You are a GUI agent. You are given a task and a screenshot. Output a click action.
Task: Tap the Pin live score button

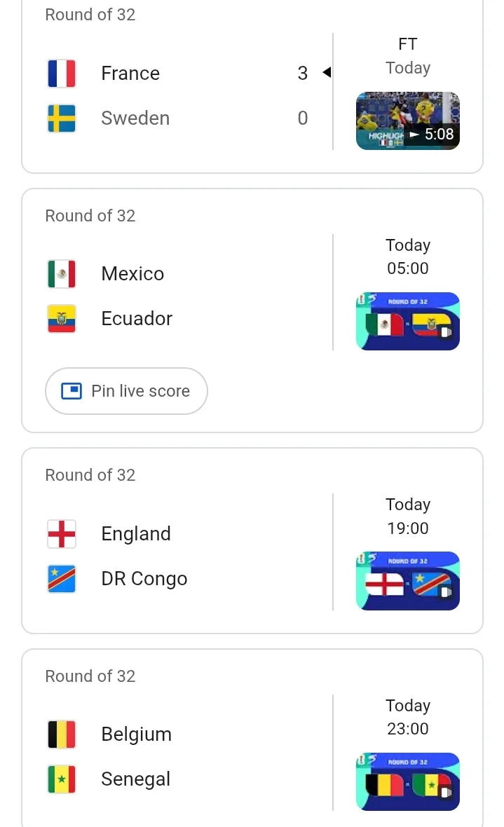point(127,391)
